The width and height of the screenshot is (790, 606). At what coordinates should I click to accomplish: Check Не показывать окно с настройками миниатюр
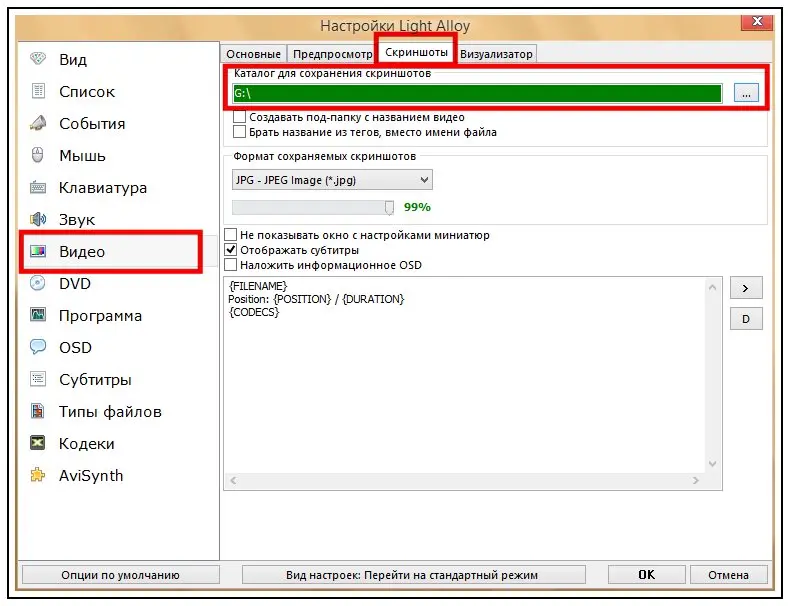point(230,235)
